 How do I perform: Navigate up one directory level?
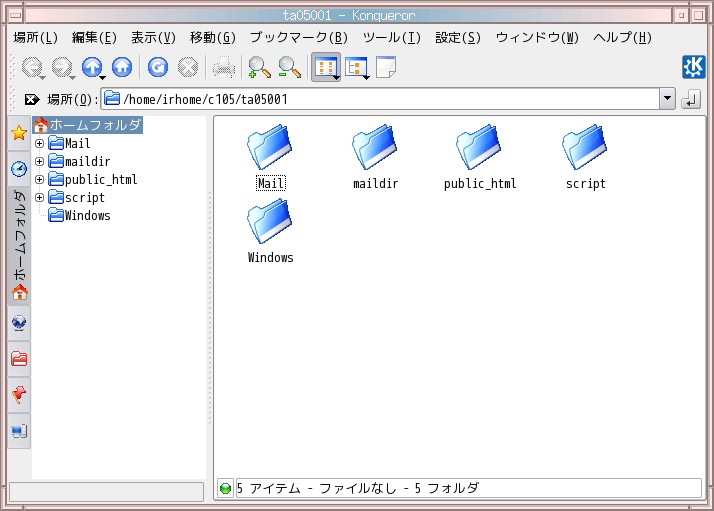click(92, 67)
